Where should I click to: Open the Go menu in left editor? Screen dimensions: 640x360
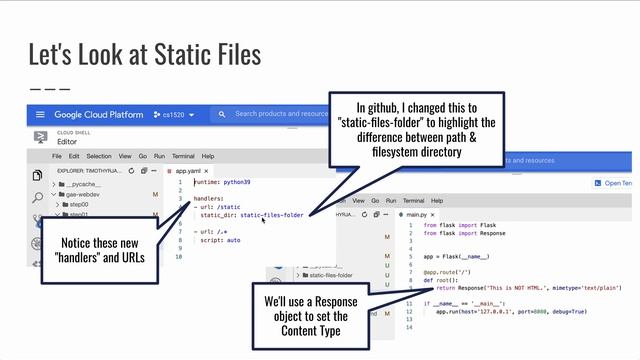[142, 156]
